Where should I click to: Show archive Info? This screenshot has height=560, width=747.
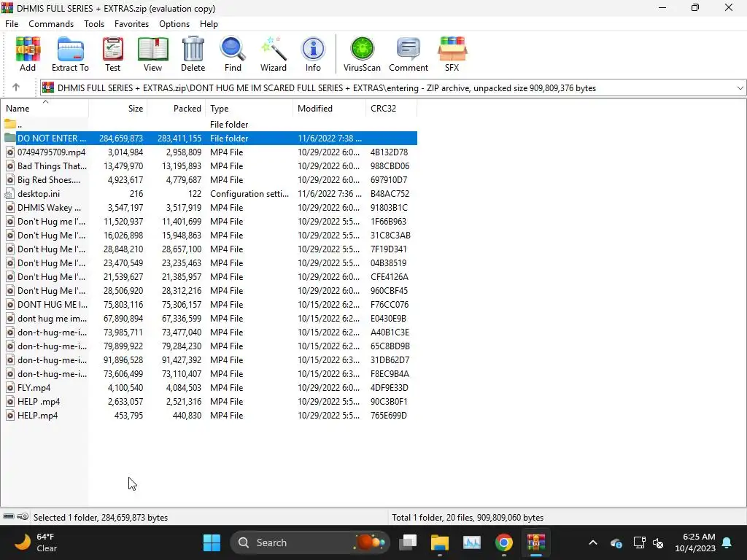[x=313, y=54]
